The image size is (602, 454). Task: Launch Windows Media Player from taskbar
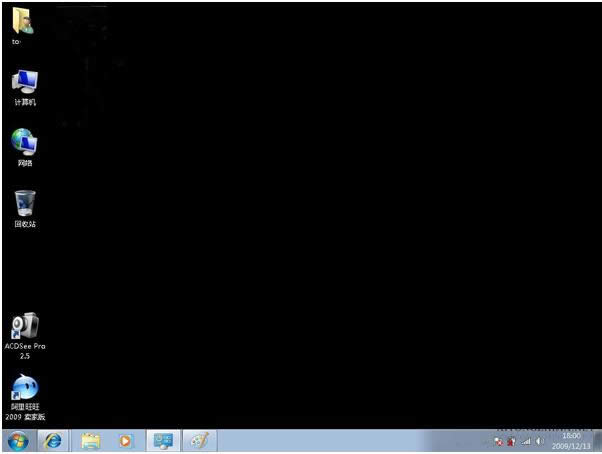click(x=125, y=440)
